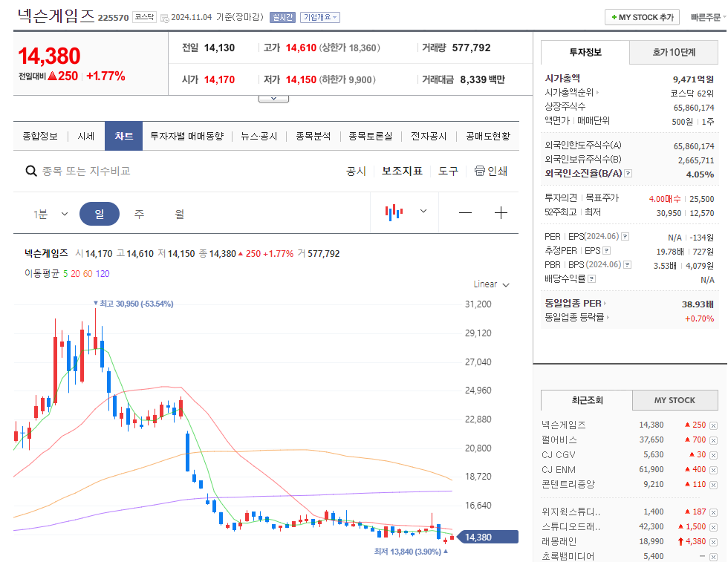Image resolution: width=728 pixels, height=562 pixels.
Task: Open the 투자자별 매매동향 tab
Action: [x=186, y=136]
